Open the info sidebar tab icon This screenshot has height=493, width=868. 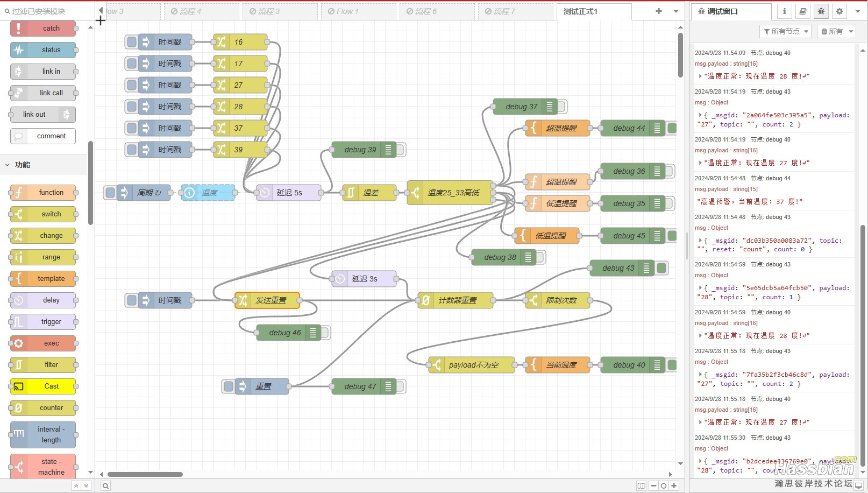784,11
